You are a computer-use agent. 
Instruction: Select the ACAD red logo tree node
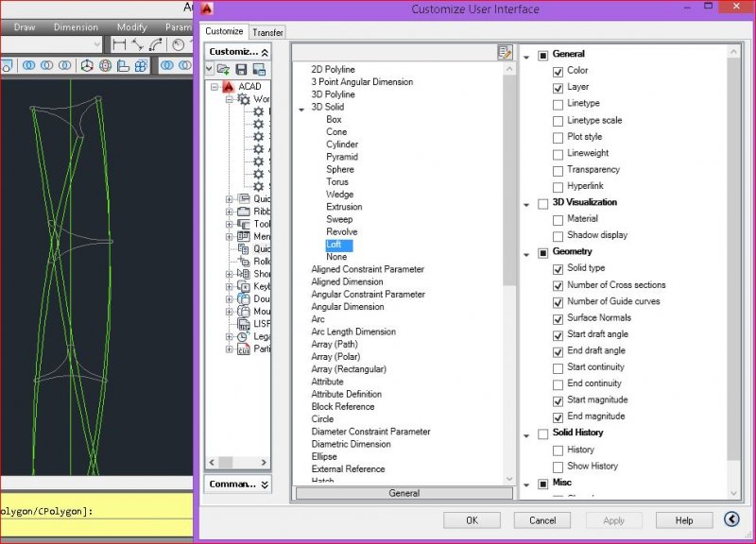pos(228,86)
